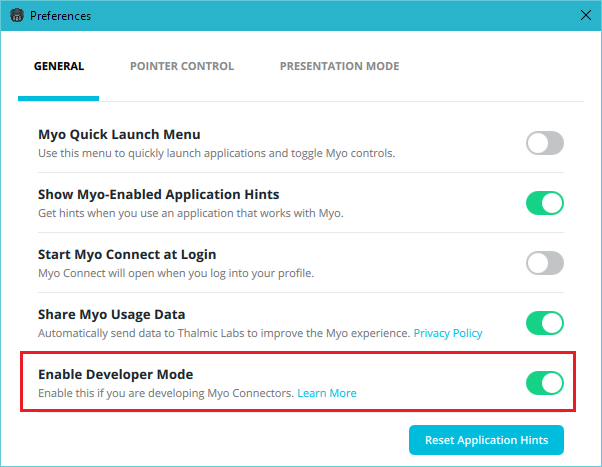Screen dimensions: 602x467
Task: Click text "Use this menu to quickly launch applications"
Action: pyautogui.click(x=152, y=153)
